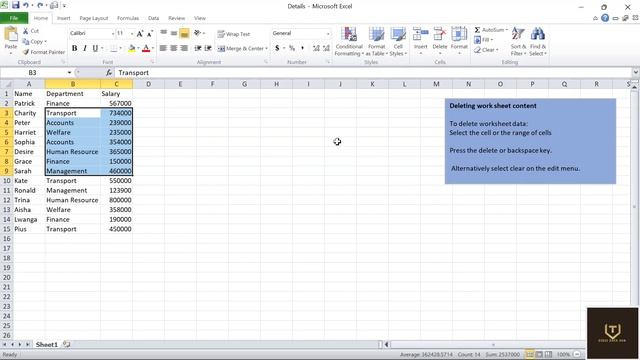Viewport: 640px width, 360px height.
Task: Click the Grow Font icon
Action: pyautogui.click(x=140, y=33)
